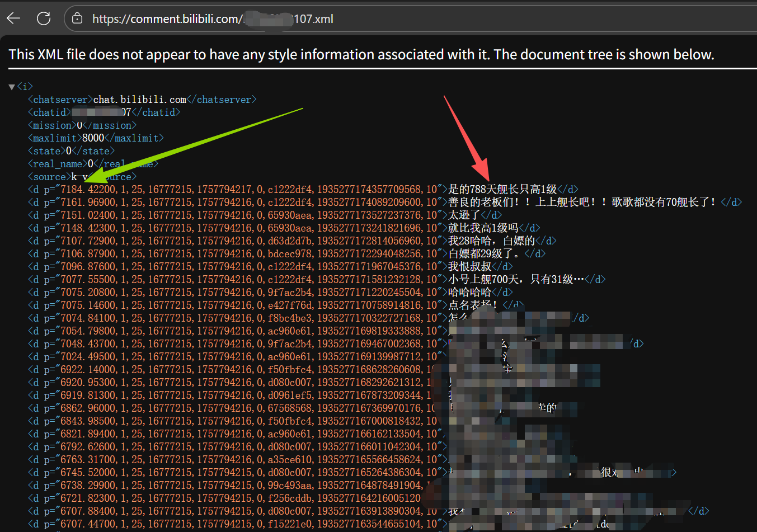The height and width of the screenshot is (532, 757).
Task: Select the row starting 6745.52000
Action: pos(352,473)
